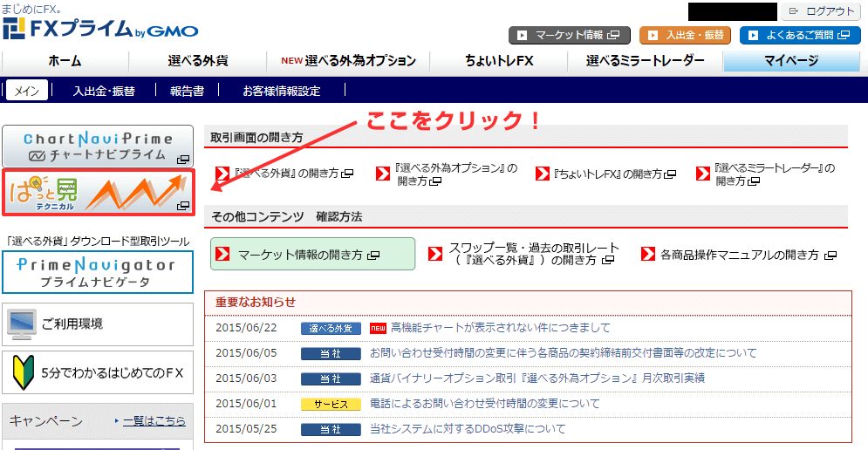Go to the ホーム tab

(x=65, y=61)
